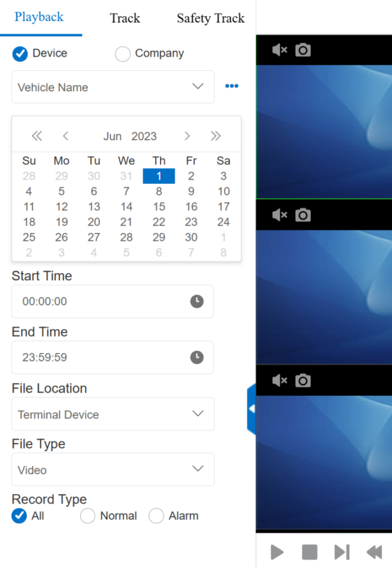The width and height of the screenshot is (392, 567).
Task: Open the Start Time clock picker
Action: [x=197, y=302]
